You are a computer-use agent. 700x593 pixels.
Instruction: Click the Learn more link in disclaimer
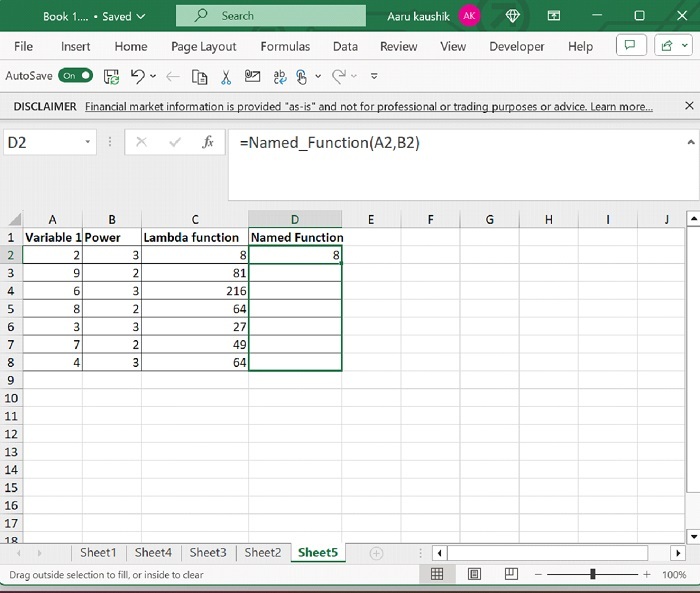coord(620,106)
